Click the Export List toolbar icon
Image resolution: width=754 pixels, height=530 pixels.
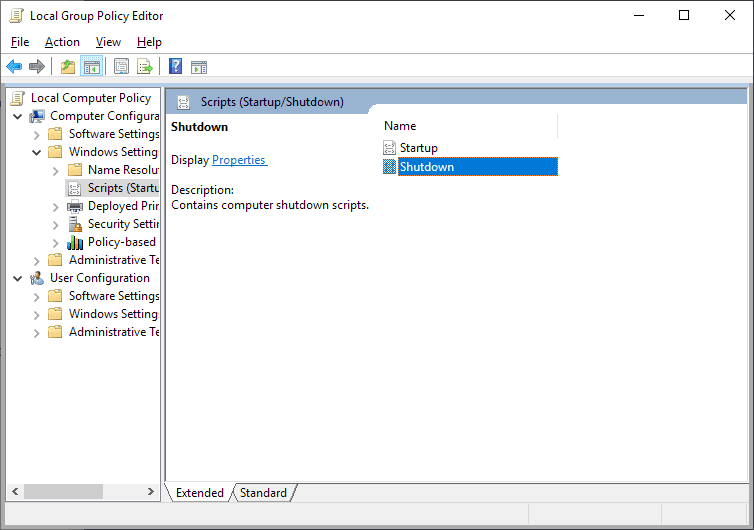pyautogui.click(x=144, y=66)
